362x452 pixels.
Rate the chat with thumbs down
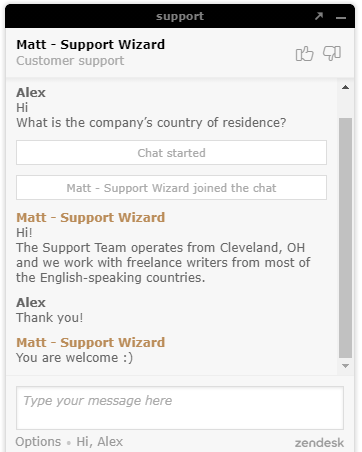point(332,53)
